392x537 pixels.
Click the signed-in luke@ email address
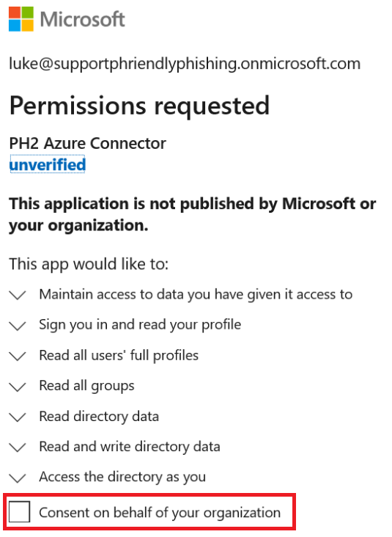tap(185, 64)
